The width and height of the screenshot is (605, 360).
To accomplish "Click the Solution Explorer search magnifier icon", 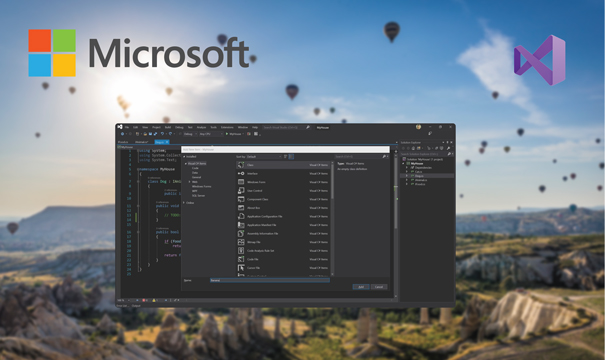I will (449, 154).
